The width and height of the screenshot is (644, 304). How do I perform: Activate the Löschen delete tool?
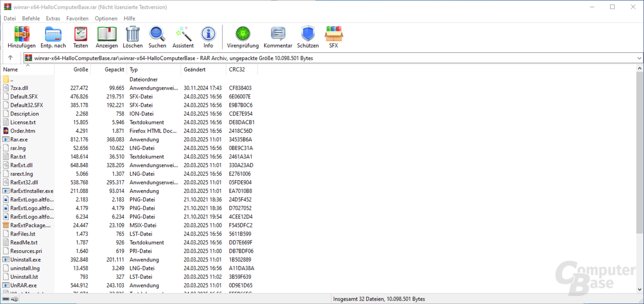coord(132,36)
